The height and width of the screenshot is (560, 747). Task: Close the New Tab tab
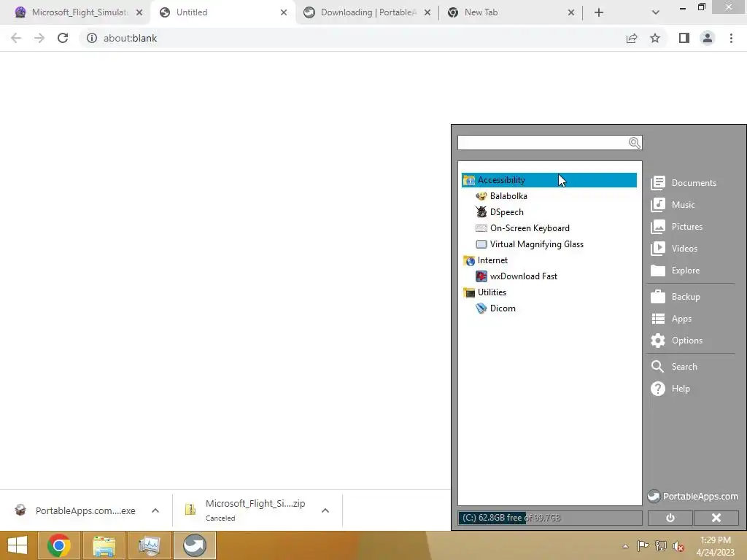[570, 13]
